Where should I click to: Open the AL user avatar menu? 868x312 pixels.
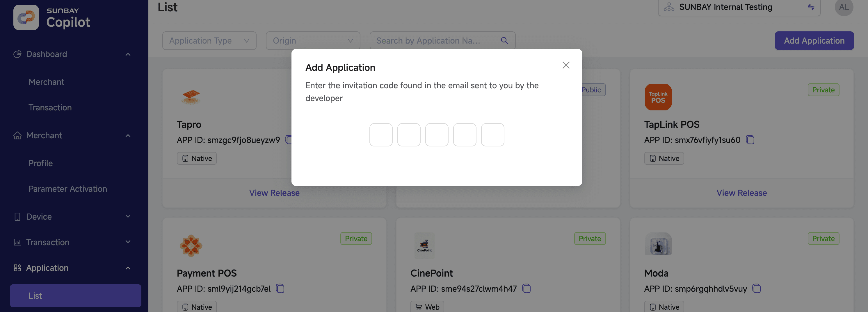(844, 7)
